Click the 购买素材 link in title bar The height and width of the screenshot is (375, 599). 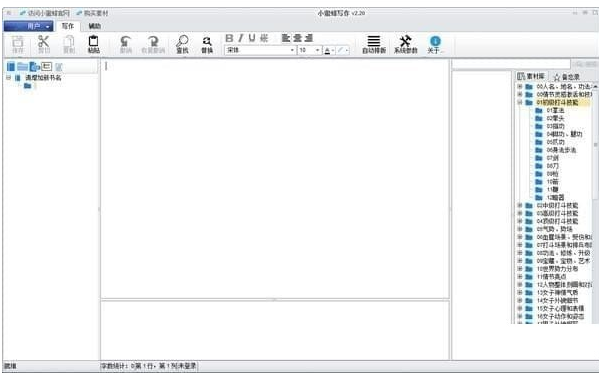click(x=92, y=13)
